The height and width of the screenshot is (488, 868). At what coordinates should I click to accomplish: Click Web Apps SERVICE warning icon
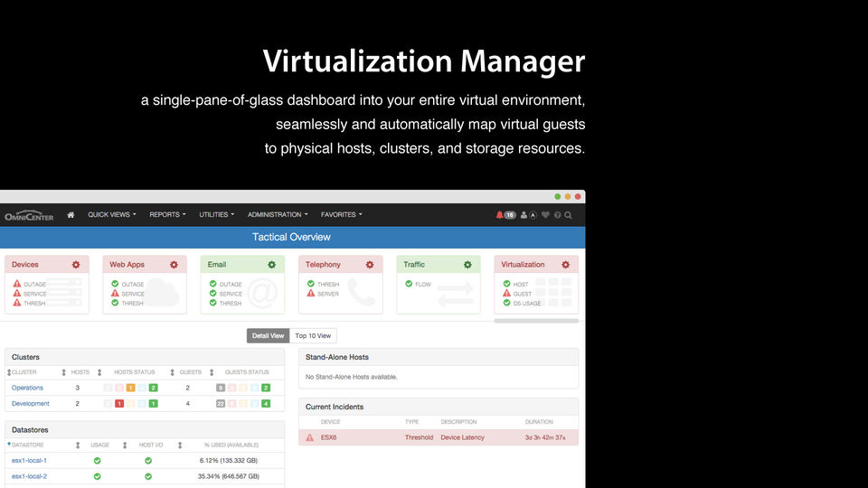tap(115, 293)
